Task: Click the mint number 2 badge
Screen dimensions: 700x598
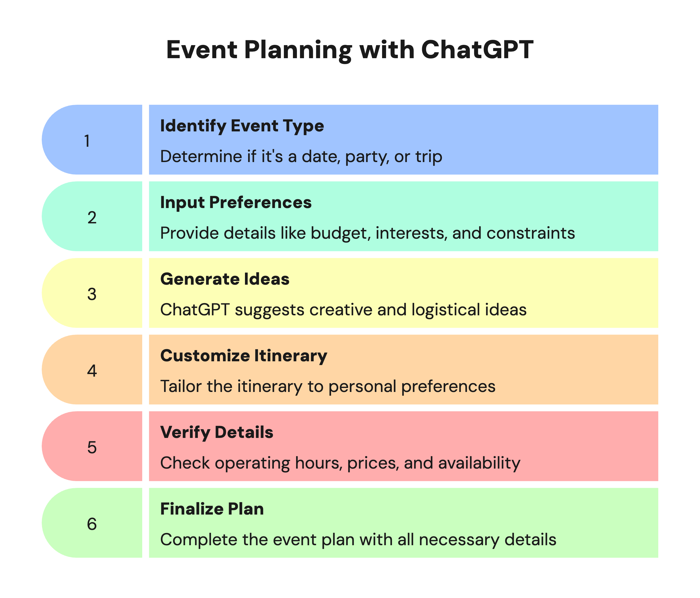Action: (92, 216)
